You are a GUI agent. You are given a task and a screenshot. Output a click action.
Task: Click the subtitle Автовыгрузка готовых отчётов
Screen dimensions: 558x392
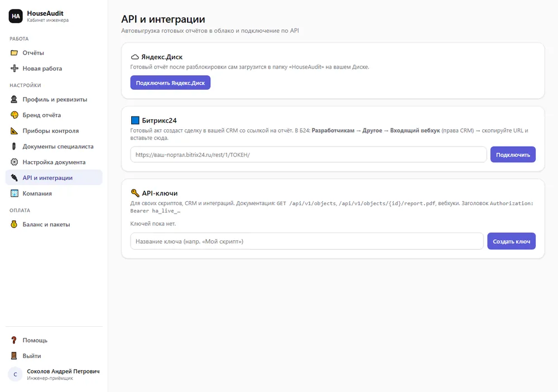210,31
